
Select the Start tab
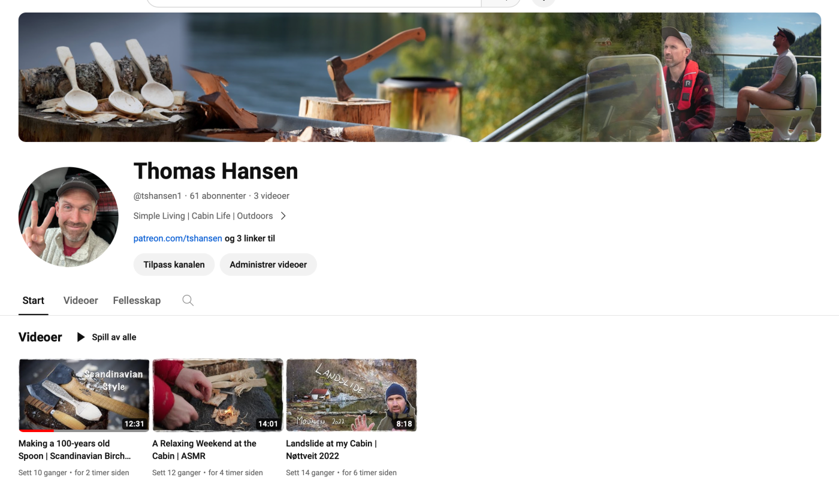(34, 300)
